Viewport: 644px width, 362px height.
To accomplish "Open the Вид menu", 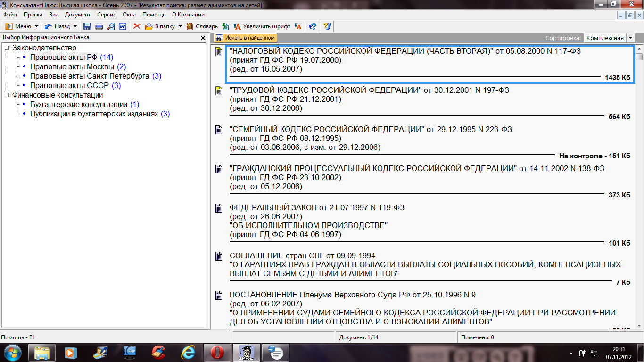I will pos(54,15).
